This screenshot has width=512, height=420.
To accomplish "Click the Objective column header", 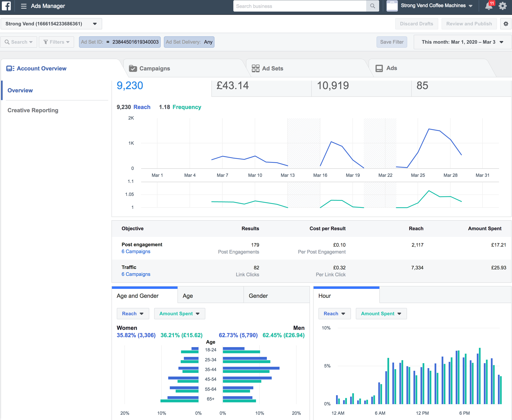I will coord(132,229).
